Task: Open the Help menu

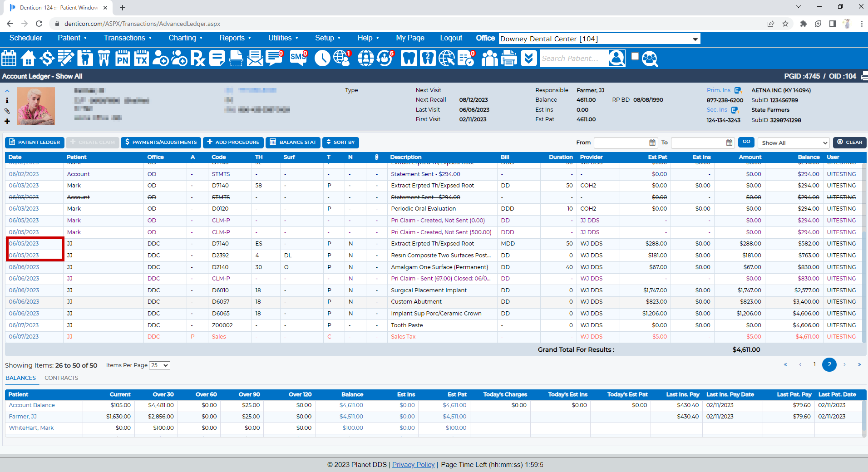Action: [368, 38]
